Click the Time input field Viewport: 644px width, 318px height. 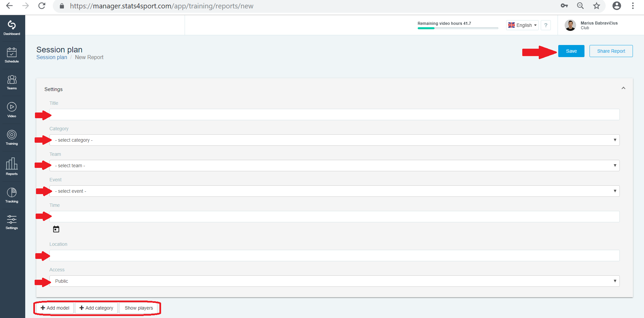pyautogui.click(x=334, y=217)
